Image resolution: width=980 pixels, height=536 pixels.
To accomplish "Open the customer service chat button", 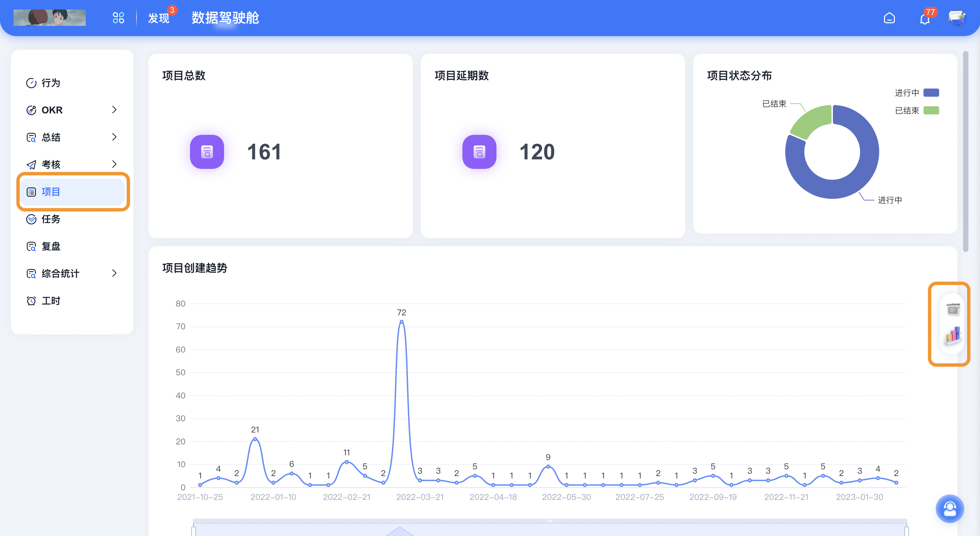I will coord(950,509).
